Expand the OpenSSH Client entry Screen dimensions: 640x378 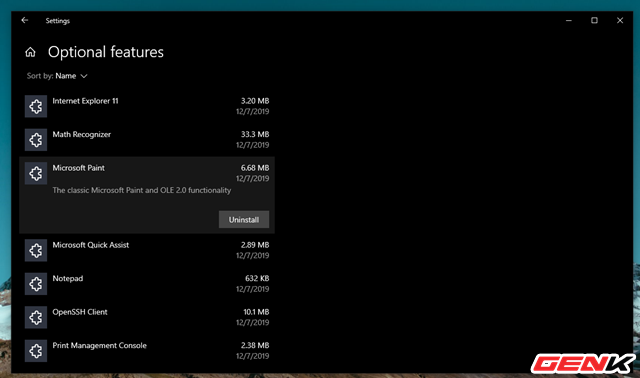click(147, 317)
